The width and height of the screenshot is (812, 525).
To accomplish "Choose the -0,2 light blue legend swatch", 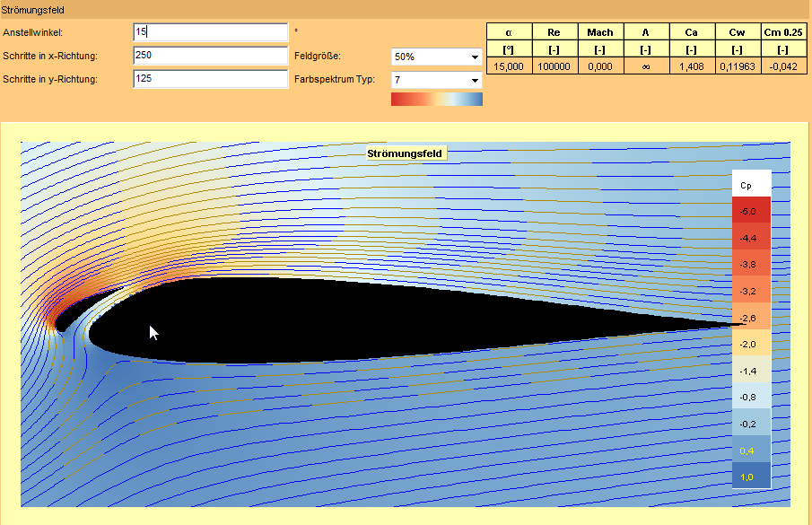I will point(751,424).
